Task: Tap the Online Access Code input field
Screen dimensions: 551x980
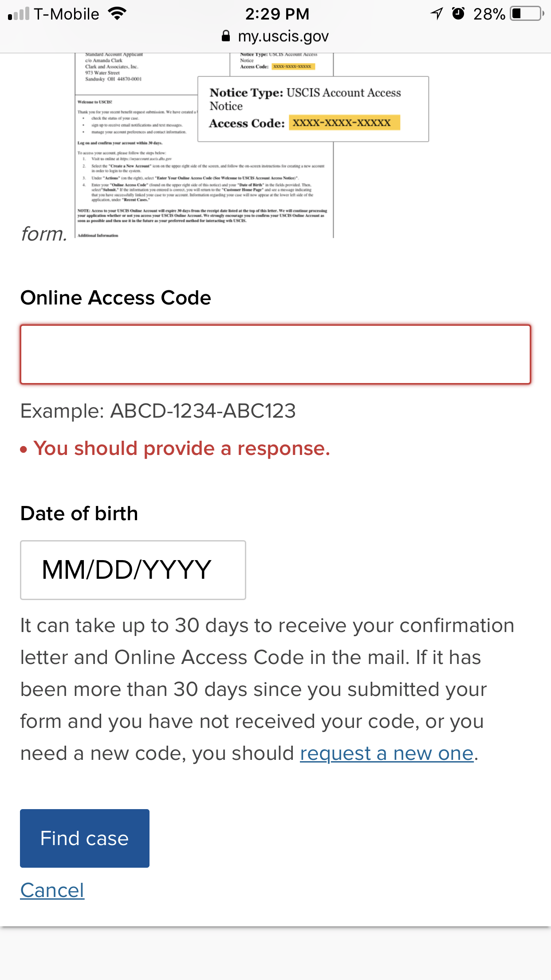Action: 275,354
